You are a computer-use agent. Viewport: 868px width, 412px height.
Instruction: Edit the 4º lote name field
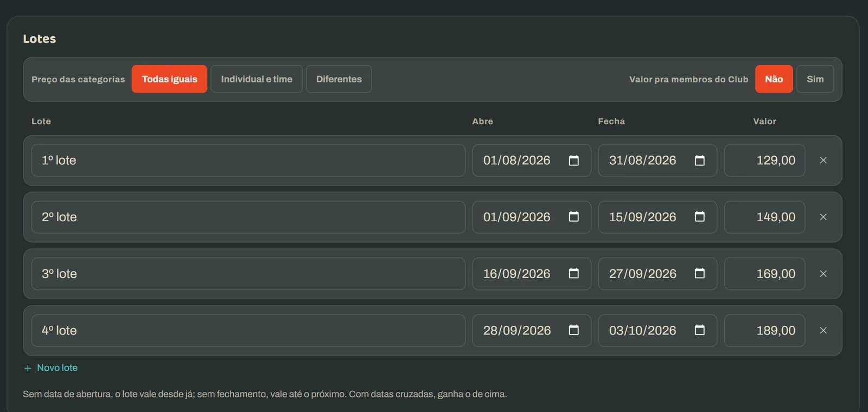[248, 330]
